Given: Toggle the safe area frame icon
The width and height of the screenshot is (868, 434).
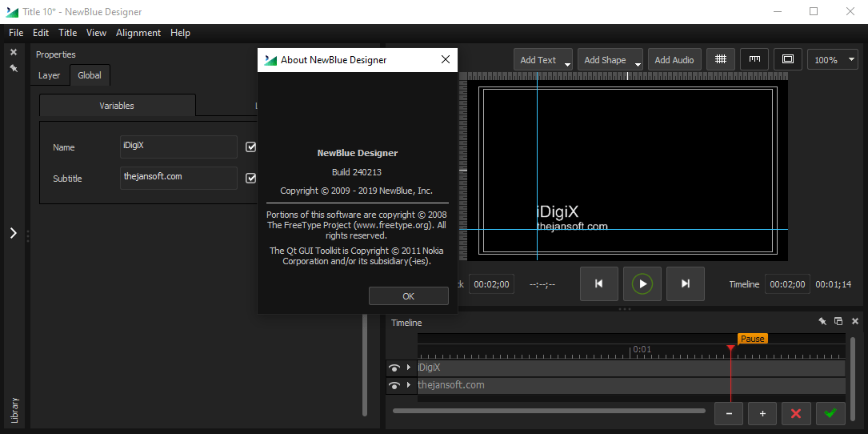Looking at the screenshot, I should pos(788,59).
